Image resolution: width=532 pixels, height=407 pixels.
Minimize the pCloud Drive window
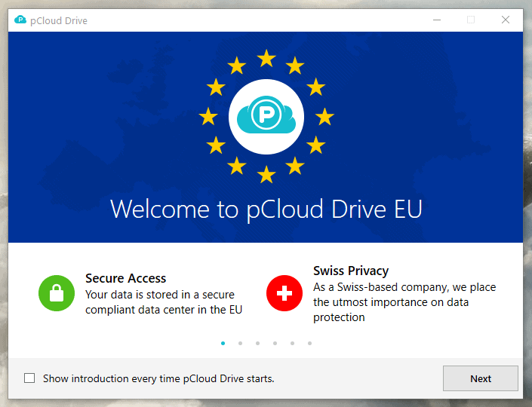tap(436, 20)
